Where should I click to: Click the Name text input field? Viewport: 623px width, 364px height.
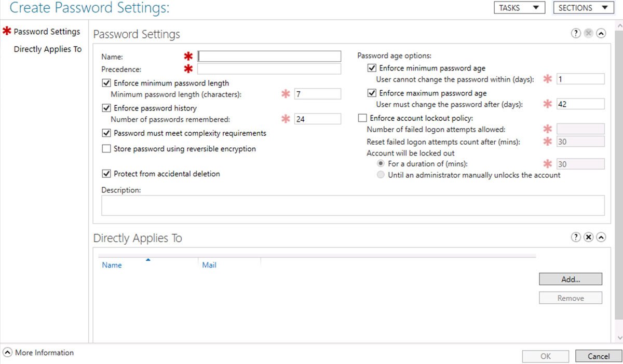269,57
